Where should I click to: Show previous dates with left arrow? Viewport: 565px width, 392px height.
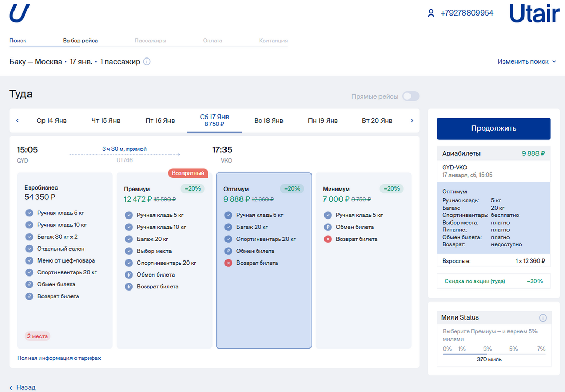[17, 121]
